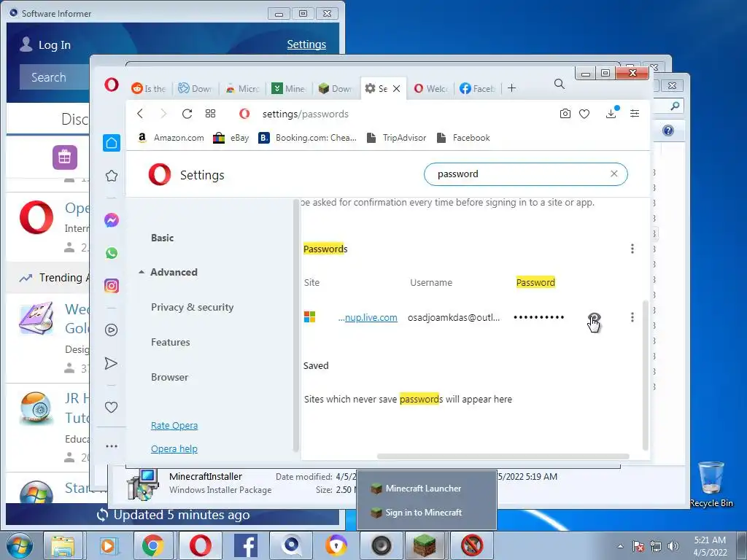Open Pinboards heart in Opera sidebar

coord(112,407)
